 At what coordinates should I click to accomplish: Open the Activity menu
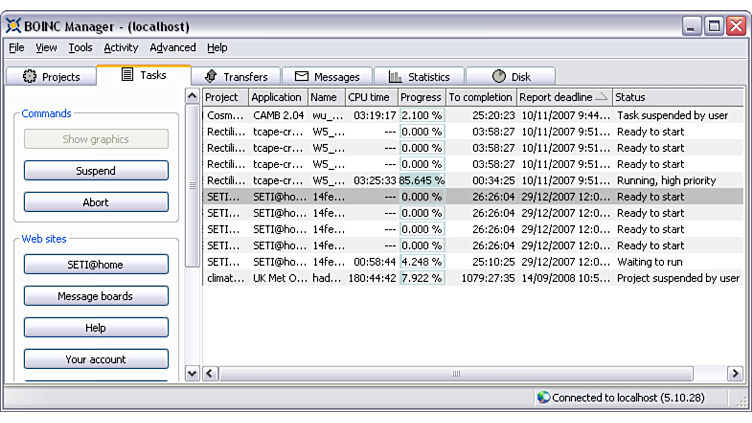(120, 47)
